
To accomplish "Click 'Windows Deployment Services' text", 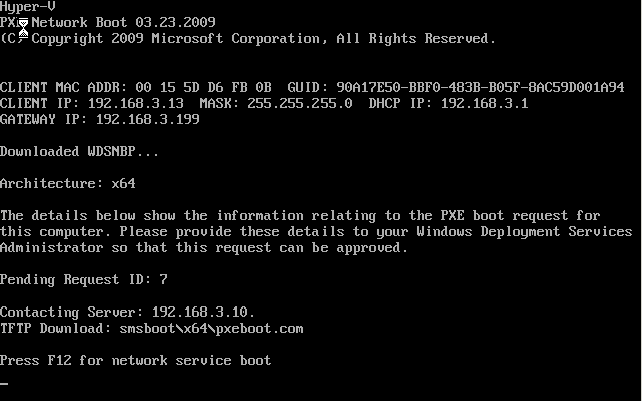I will 524,231.
